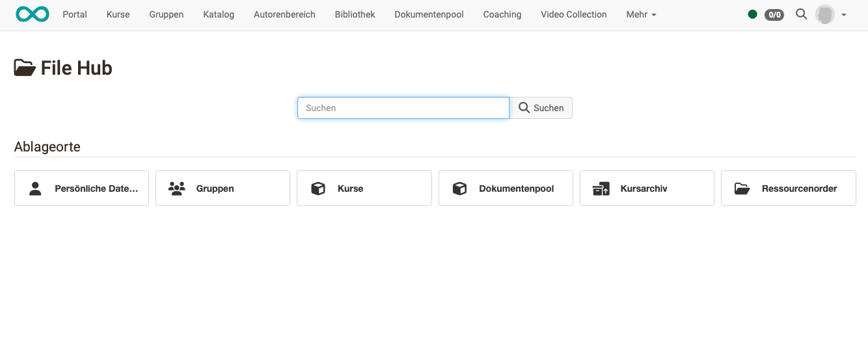868x338 pixels.
Task: Click the OpenOlat infinity logo
Action: (x=33, y=14)
